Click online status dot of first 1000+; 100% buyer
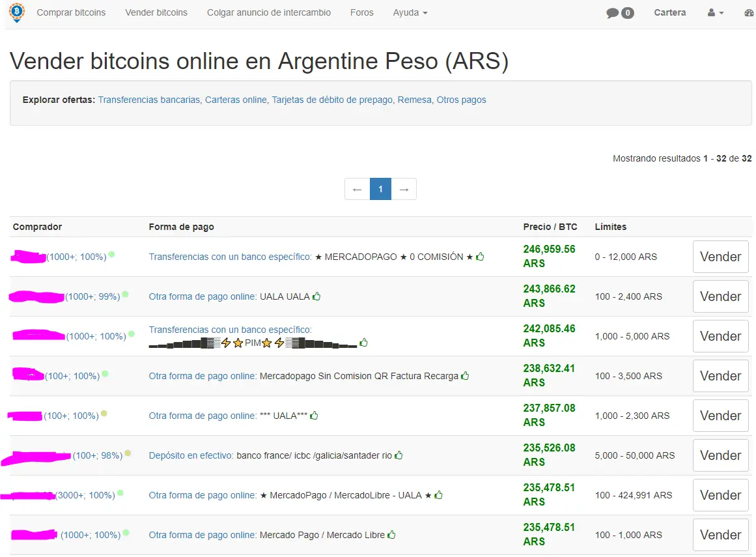 tap(111, 254)
